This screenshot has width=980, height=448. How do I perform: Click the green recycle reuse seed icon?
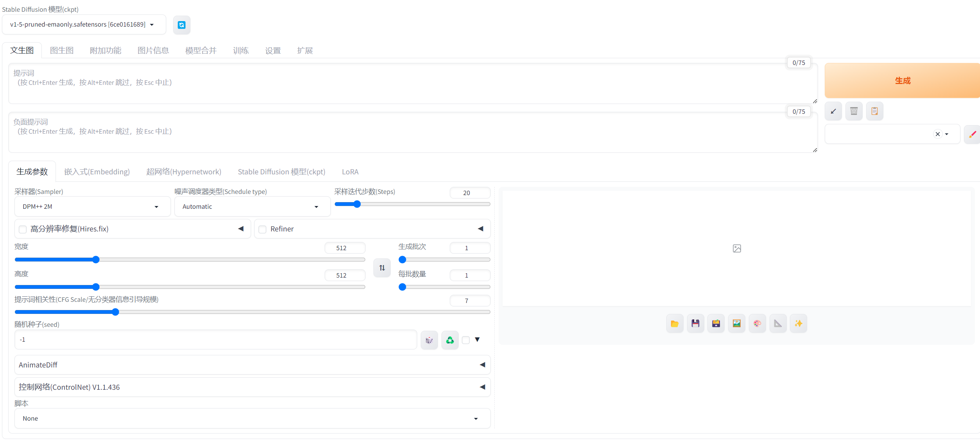[x=450, y=340]
